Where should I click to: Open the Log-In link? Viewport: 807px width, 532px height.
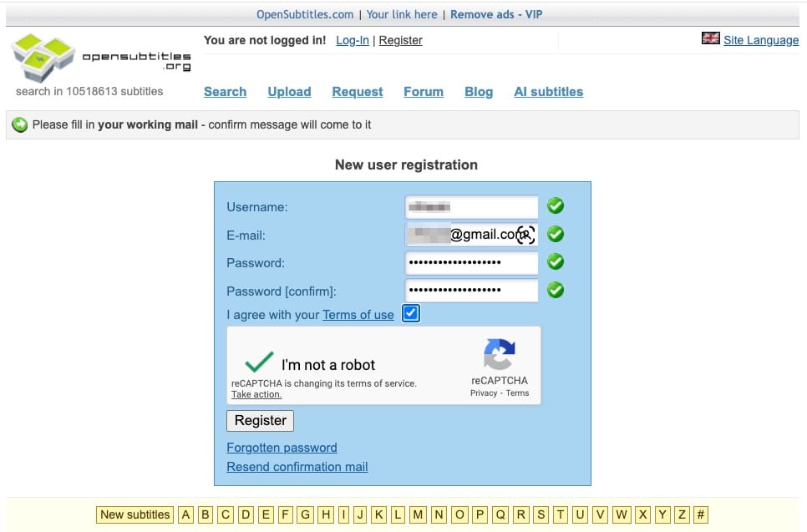point(353,40)
